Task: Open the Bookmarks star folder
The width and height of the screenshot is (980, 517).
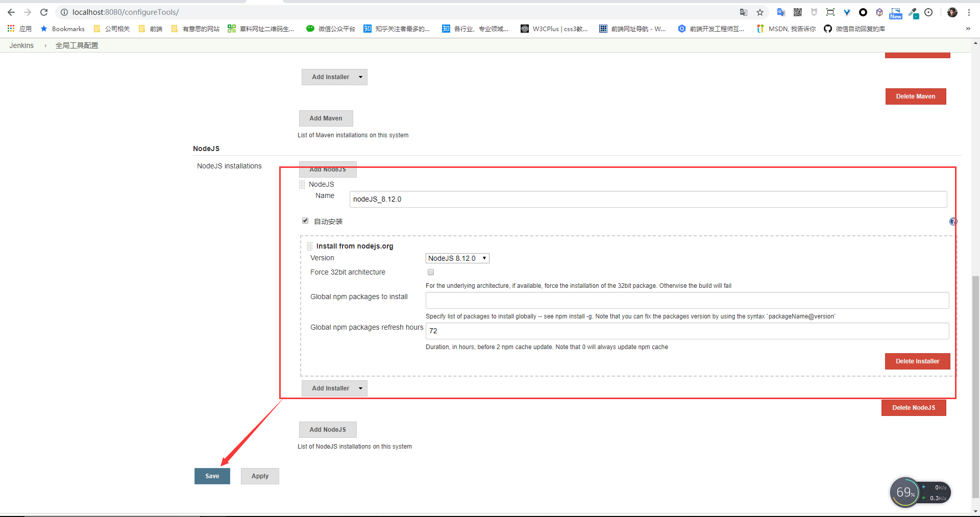Action: pyautogui.click(x=63, y=29)
